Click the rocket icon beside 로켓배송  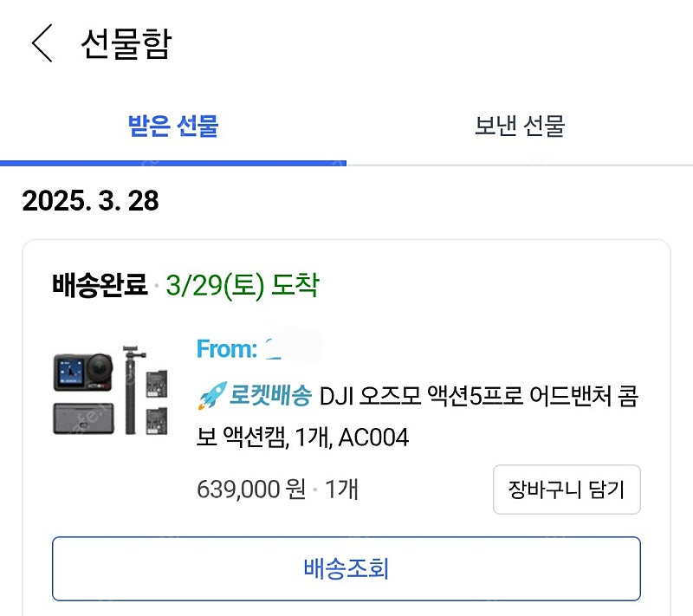(x=211, y=397)
